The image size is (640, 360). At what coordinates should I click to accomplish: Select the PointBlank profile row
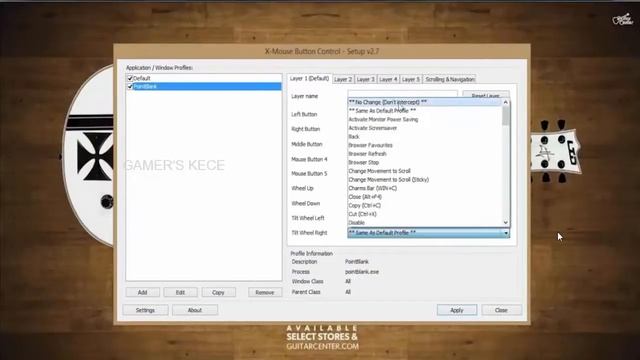tap(204, 86)
